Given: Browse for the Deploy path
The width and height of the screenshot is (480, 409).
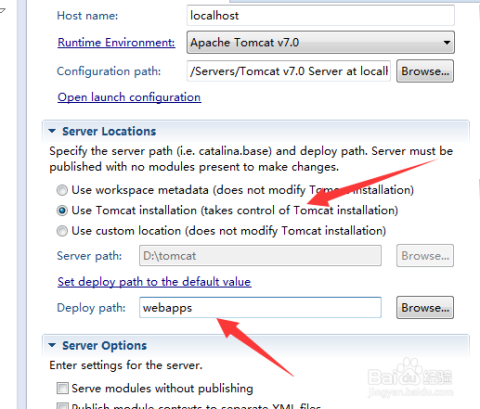Looking at the screenshot, I should click(425, 307).
